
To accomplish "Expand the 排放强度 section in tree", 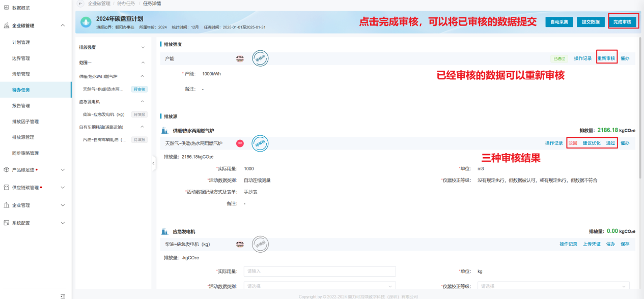I will tap(143, 47).
